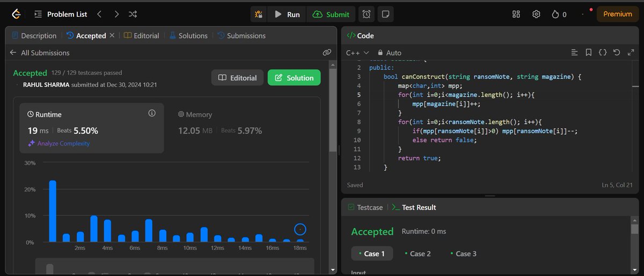
Task: Click the distribution range slider handle
Action: (50, 268)
